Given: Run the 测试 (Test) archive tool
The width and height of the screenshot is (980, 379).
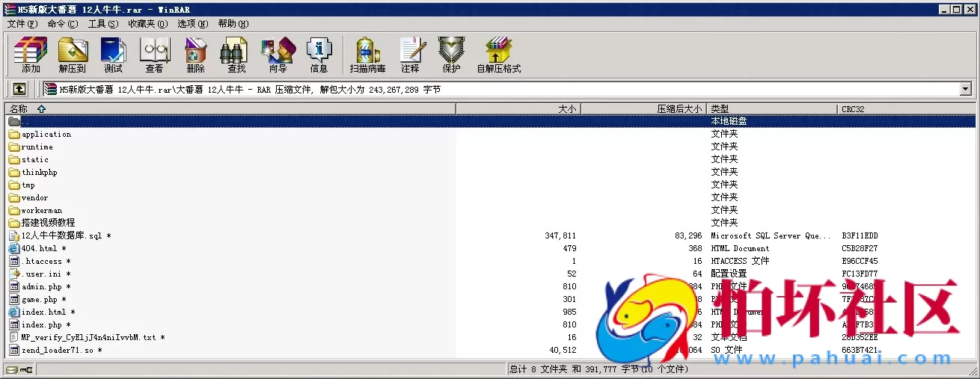Looking at the screenshot, I should coord(113,55).
